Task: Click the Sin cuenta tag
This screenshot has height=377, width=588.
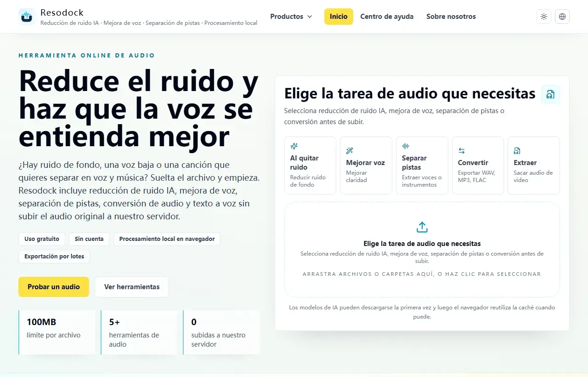Action: pos(90,239)
